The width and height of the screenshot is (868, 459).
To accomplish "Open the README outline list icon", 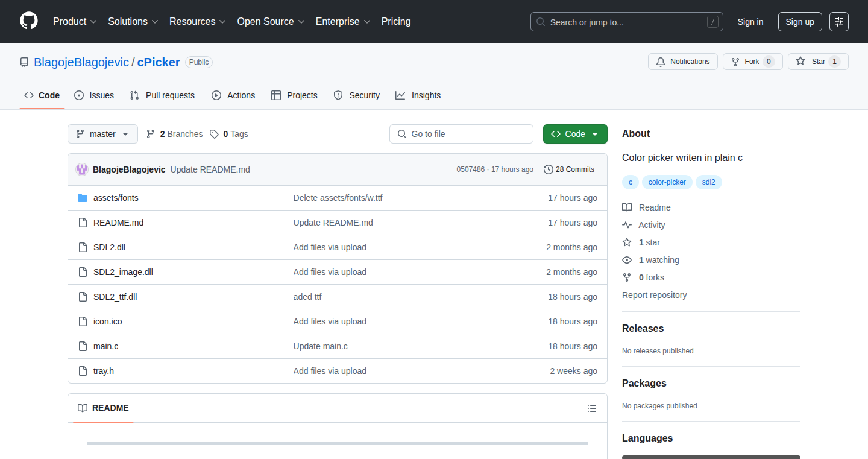I will (x=592, y=408).
